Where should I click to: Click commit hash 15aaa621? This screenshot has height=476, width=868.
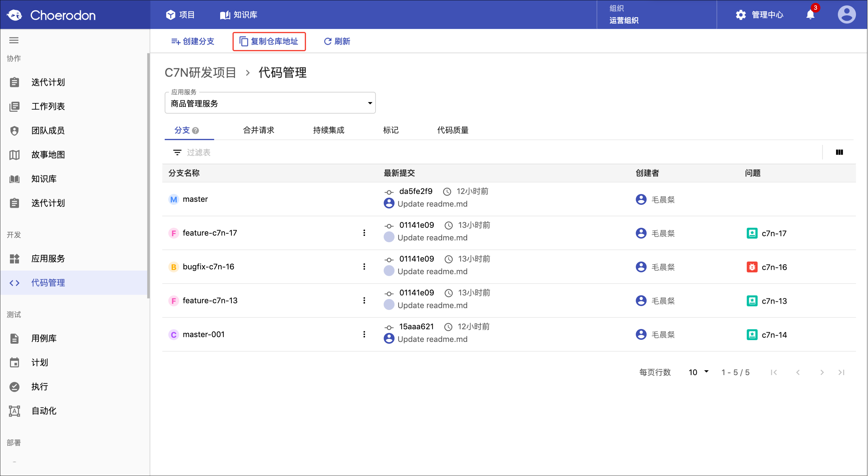click(416, 326)
